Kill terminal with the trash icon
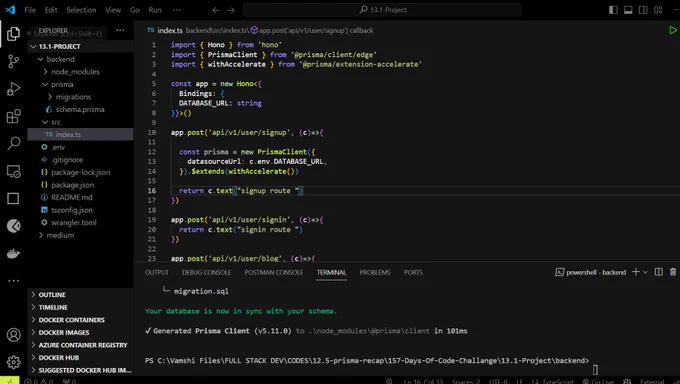This screenshot has width=680, height=384. [673, 272]
